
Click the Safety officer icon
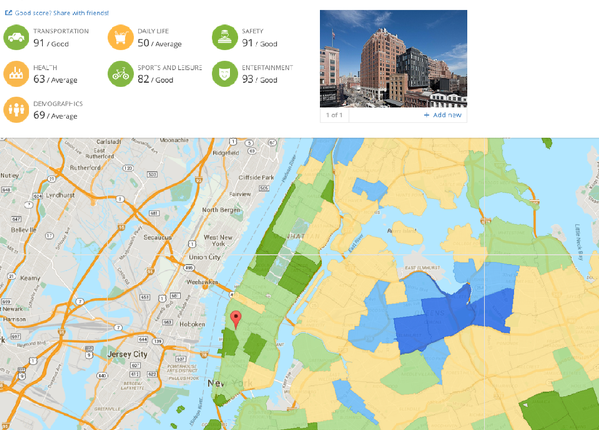pyautogui.click(x=225, y=37)
